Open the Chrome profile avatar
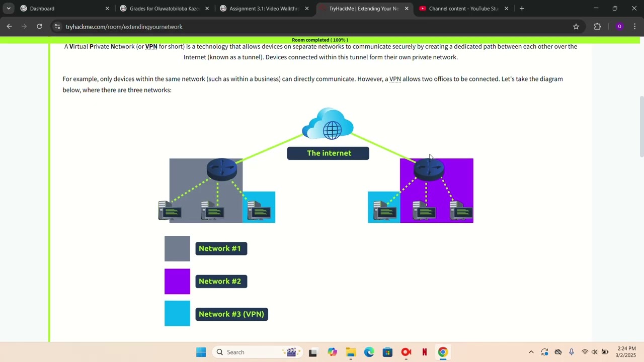 pyautogui.click(x=619, y=27)
